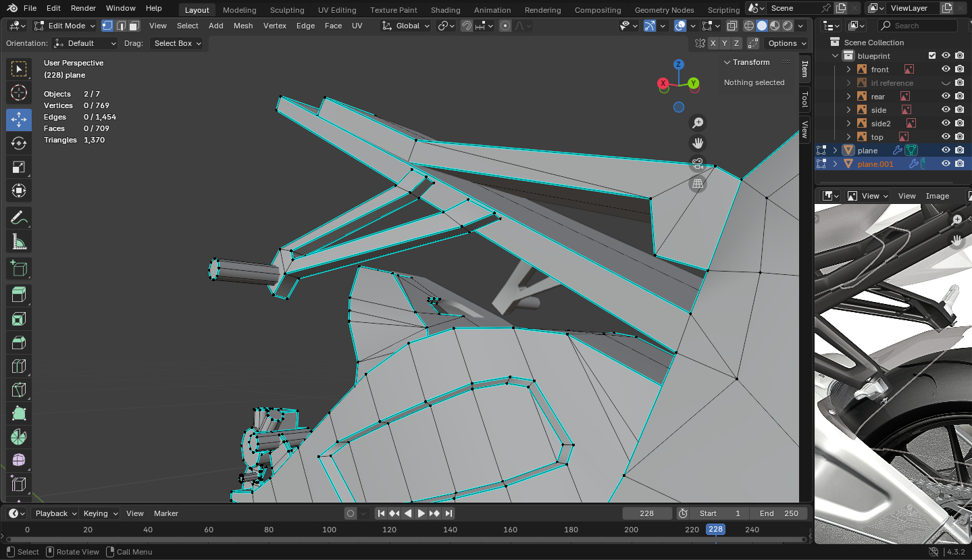Expand the plane.001 object row
The width and height of the screenshot is (972, 560).
[x=836, y=164]
